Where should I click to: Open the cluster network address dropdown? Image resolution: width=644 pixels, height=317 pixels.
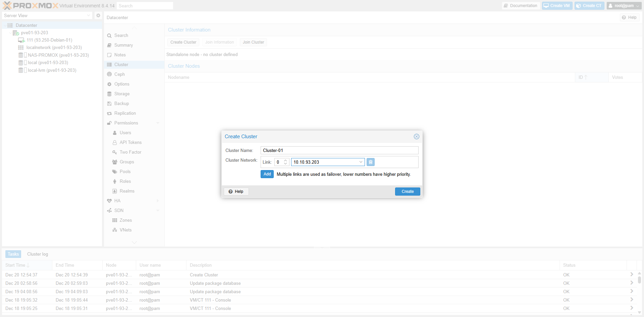coord(361,162)
